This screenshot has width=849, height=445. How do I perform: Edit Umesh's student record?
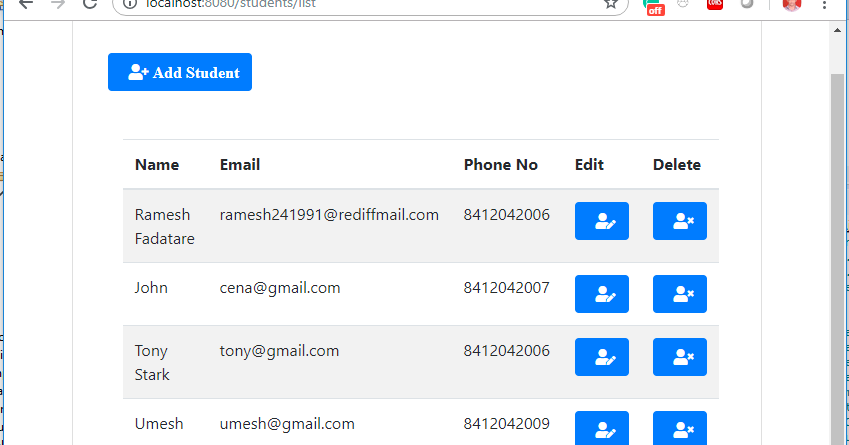pyautogui.click(x=601, y=429)
